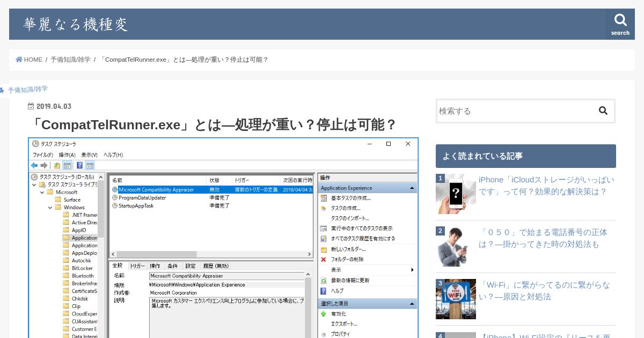Open the 予備知識/雑学 category tag
The height and width of the screenshot is (338, 644).
pyautogui.click(x=27, y=90)
